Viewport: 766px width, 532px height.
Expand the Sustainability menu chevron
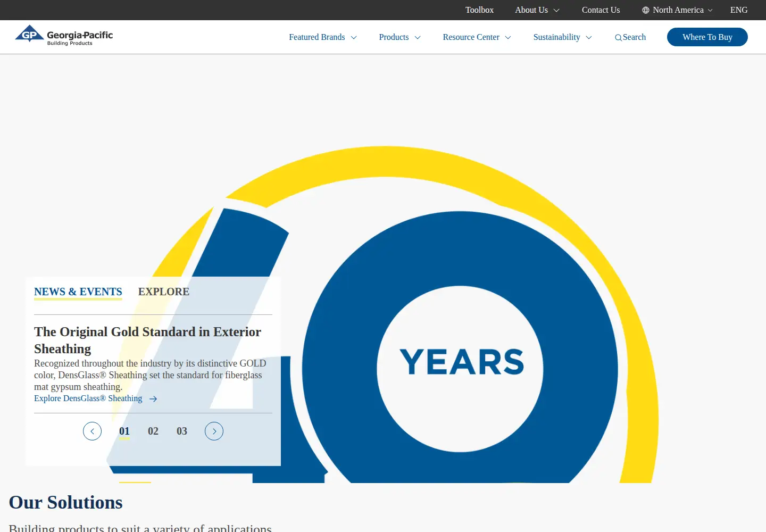pos(589,38)
